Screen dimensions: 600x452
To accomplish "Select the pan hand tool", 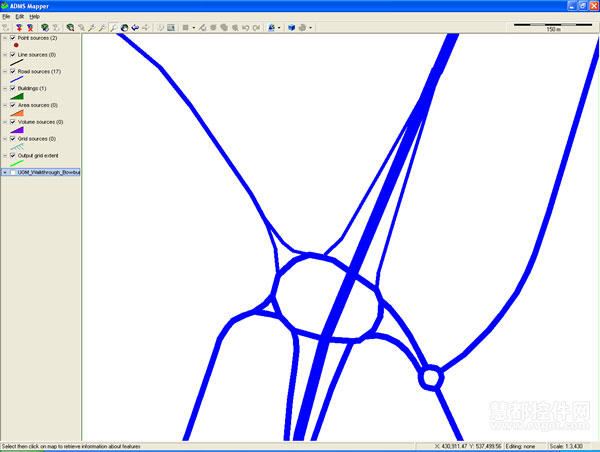I will [x=124, y=28].
